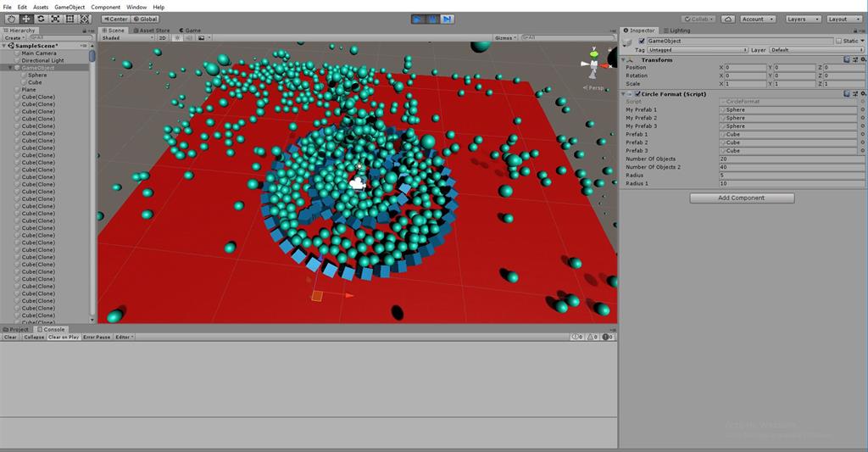Open the Layer Default dropdown
Viewport: 868px width, 452px height.
pyautogui.click(x=817, y=50)
